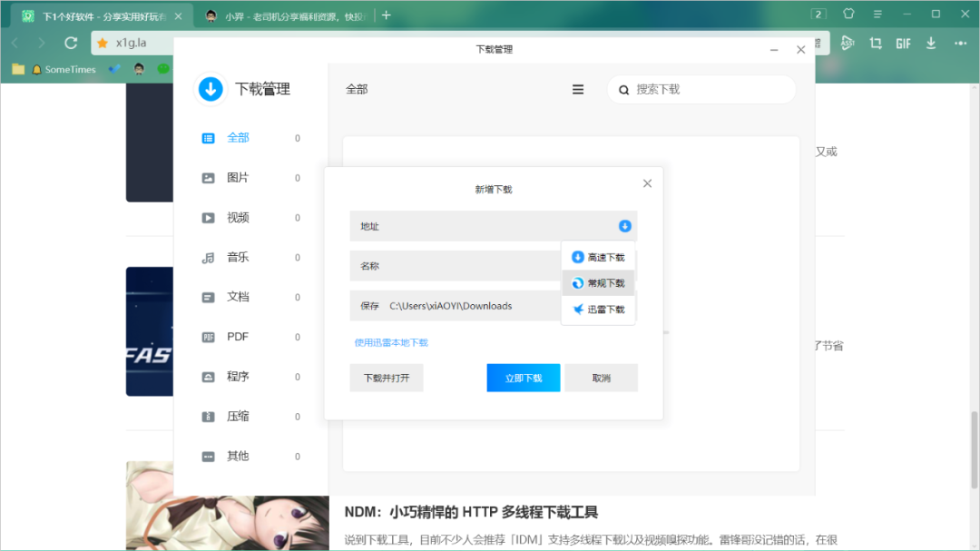Select the 视频 category in sidebar

[x=238, y=218]
